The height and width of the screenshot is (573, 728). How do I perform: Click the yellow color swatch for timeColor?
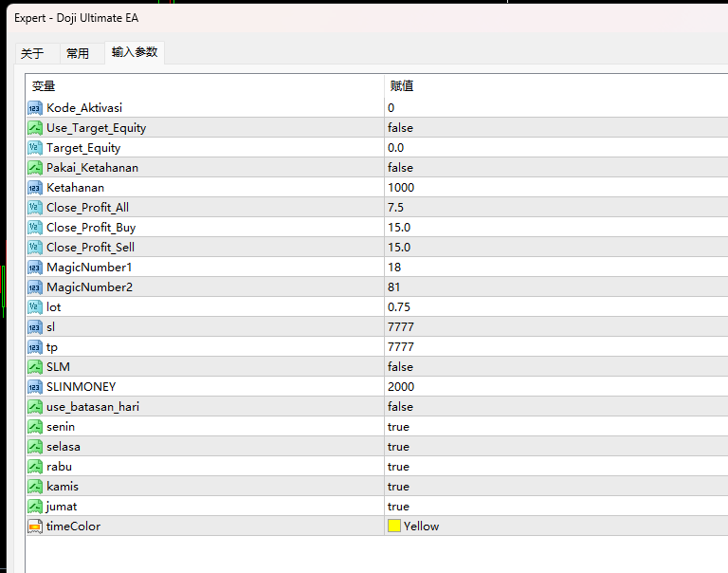coord(394,527)
